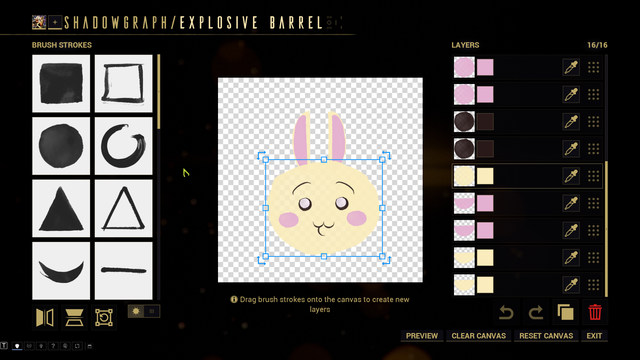Select the third layer's dark circle thumbnail
This screenshot has height=360, width=640.
[x=464, y=122]
